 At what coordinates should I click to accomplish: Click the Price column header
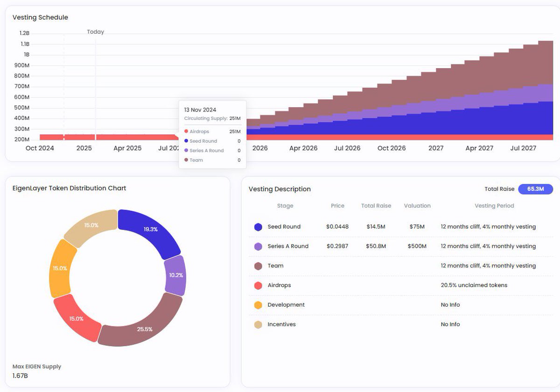click(337, 206)
